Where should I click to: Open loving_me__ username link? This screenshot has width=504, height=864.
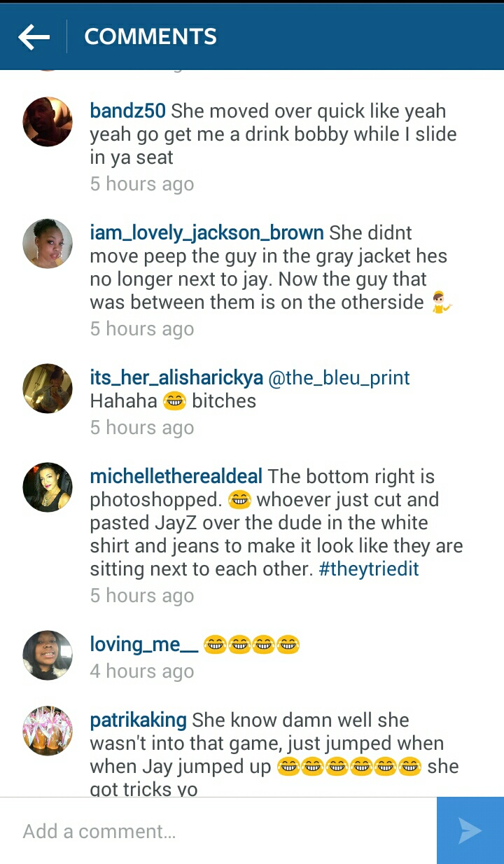pos(144,645)
